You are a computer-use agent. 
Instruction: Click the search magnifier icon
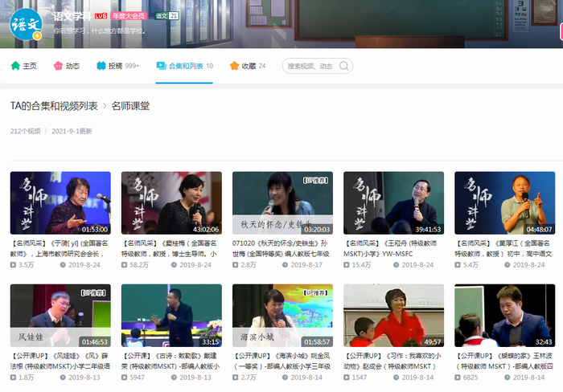[x=343, y=66]
